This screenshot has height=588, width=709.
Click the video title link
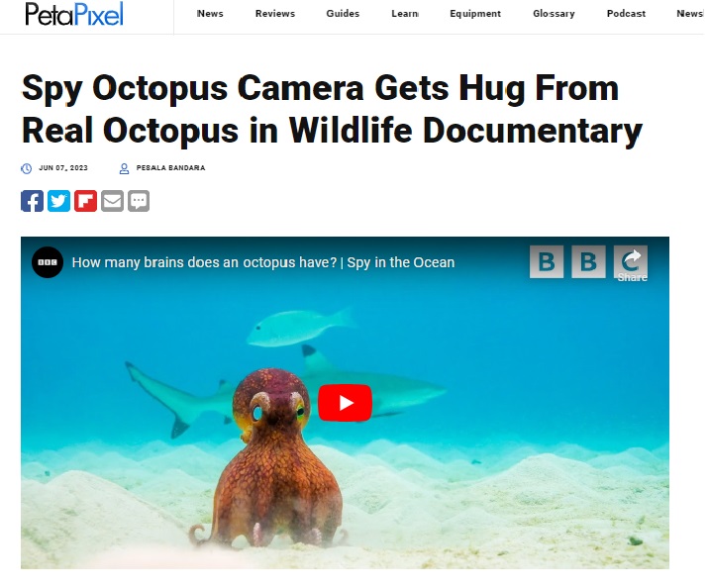pyautogui.click(x=263, y=262)
